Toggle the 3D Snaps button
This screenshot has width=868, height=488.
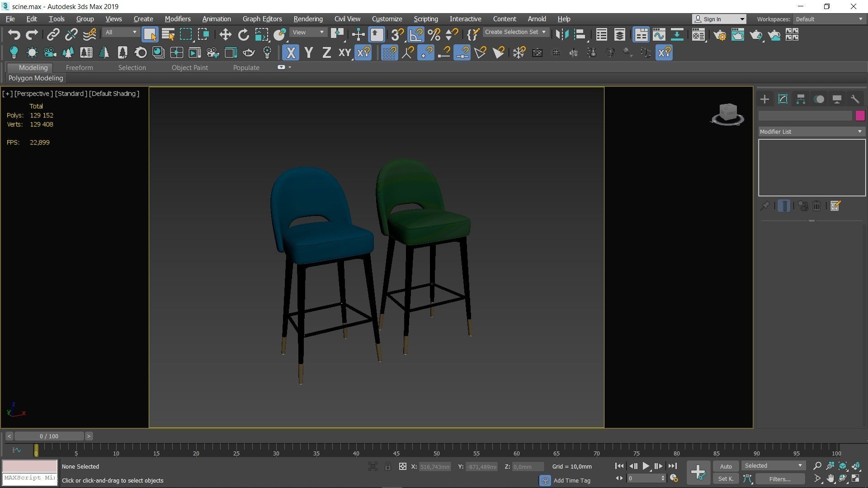pos(397,35)
